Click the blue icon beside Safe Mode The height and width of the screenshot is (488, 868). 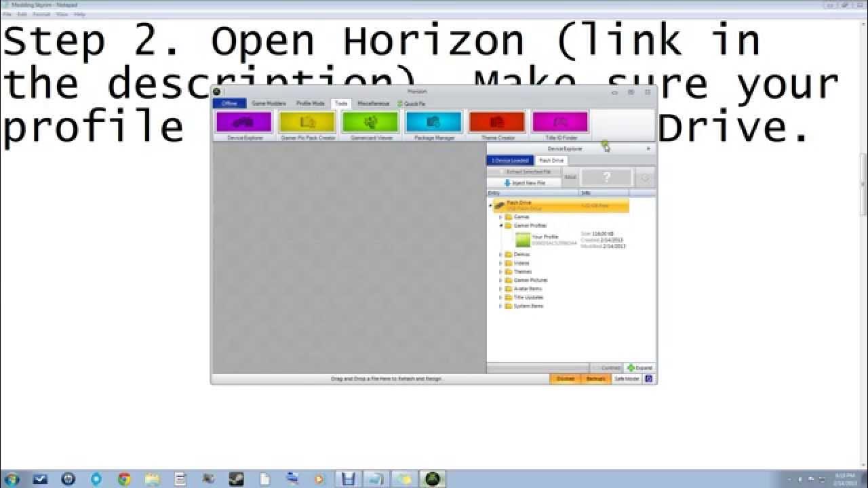point(648,379)
